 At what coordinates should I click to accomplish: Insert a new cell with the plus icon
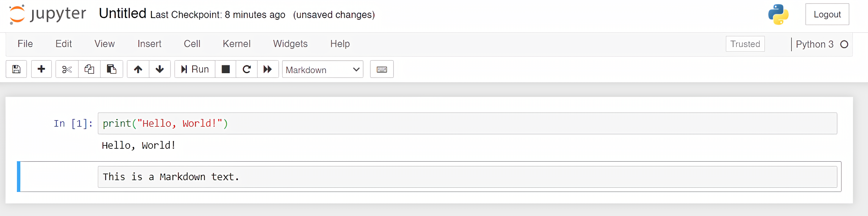[x=41, y=69]
